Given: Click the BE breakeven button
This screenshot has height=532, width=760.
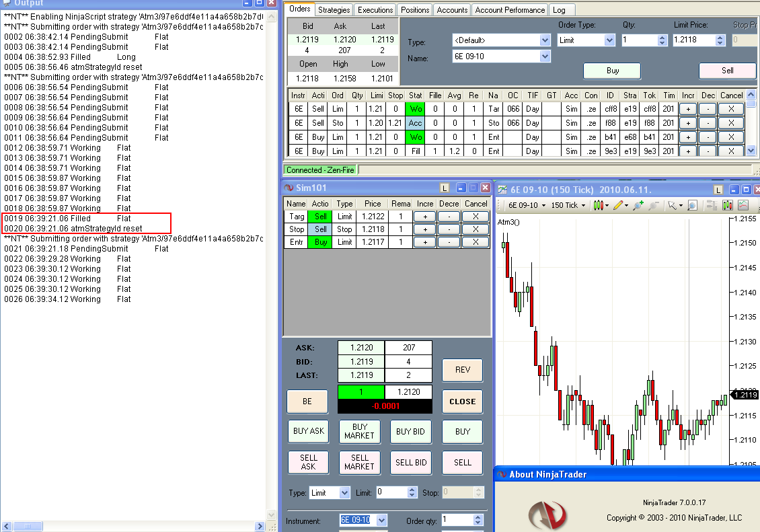Looking at the screenshot, I should [307, 402].
